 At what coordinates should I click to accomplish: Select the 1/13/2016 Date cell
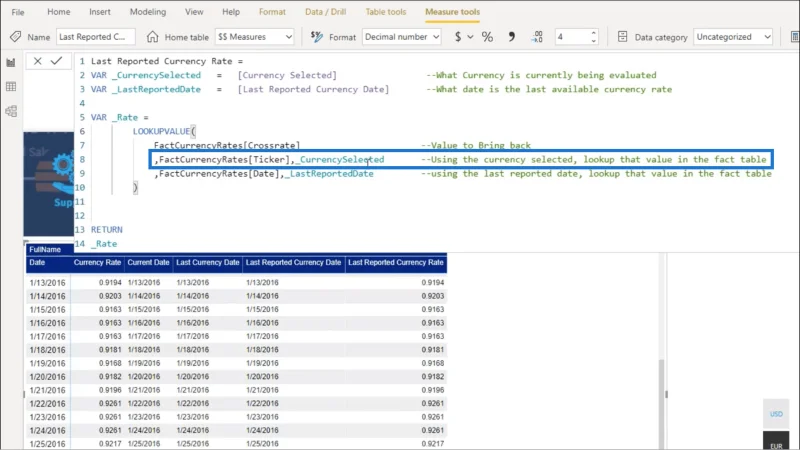click(x=47, y=283)
